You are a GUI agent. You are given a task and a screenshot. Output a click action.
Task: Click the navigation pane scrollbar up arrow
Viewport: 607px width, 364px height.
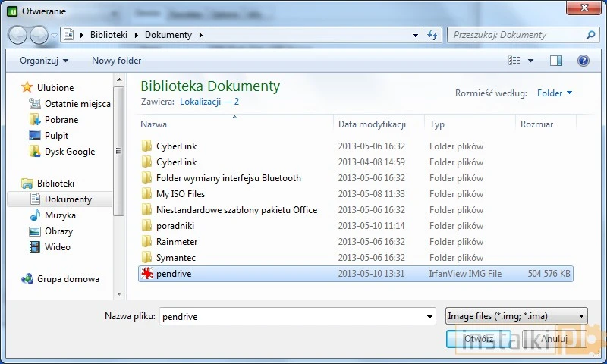pyautogui.click(x=119, y=80)
